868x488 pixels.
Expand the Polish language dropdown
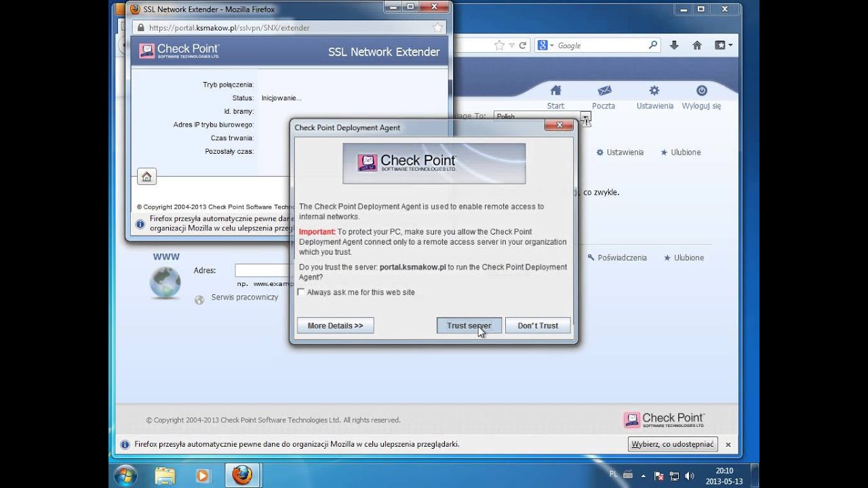tap(585, 117)
